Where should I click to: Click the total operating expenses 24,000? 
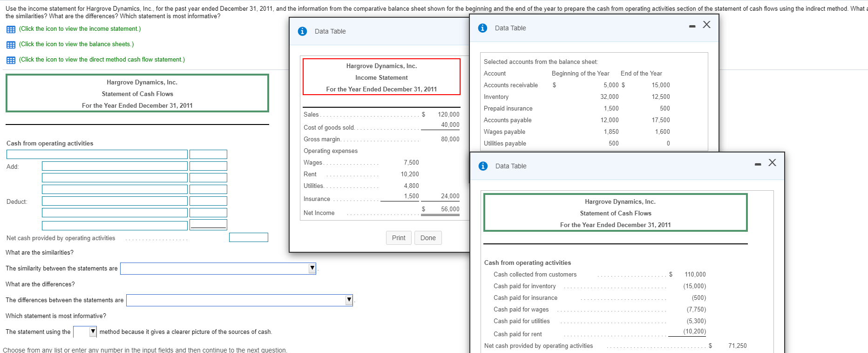(x=450, y=196)
